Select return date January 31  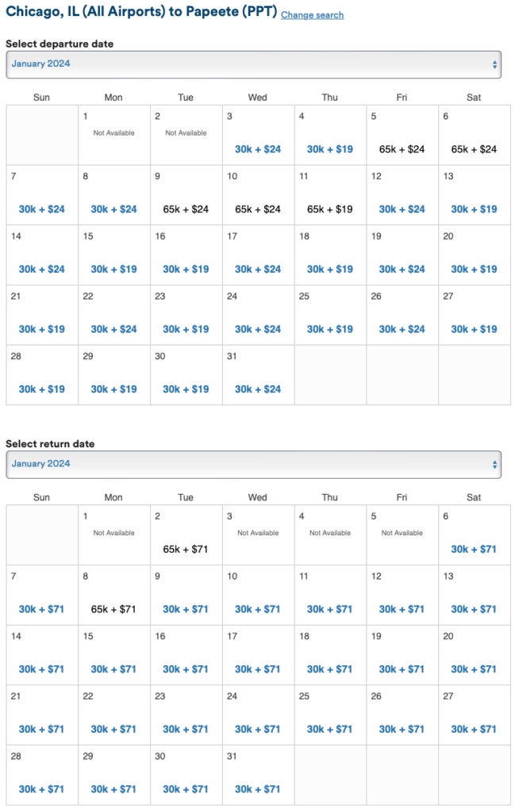click(x=258, y=789)
